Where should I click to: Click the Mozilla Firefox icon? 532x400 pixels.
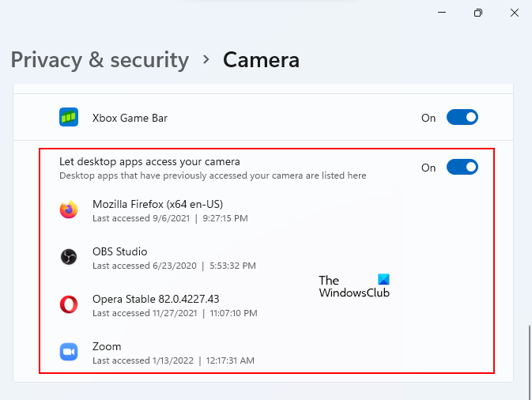tap(69, 209)
